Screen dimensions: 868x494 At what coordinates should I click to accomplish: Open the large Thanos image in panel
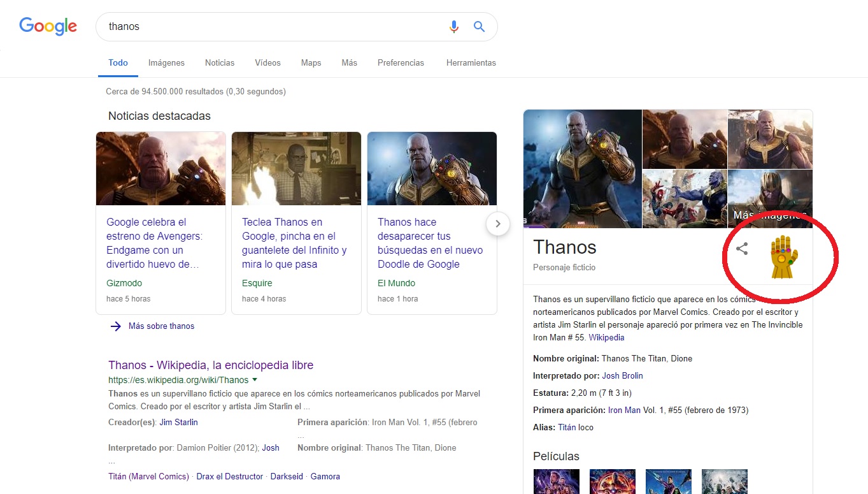(x=582, y=168)
